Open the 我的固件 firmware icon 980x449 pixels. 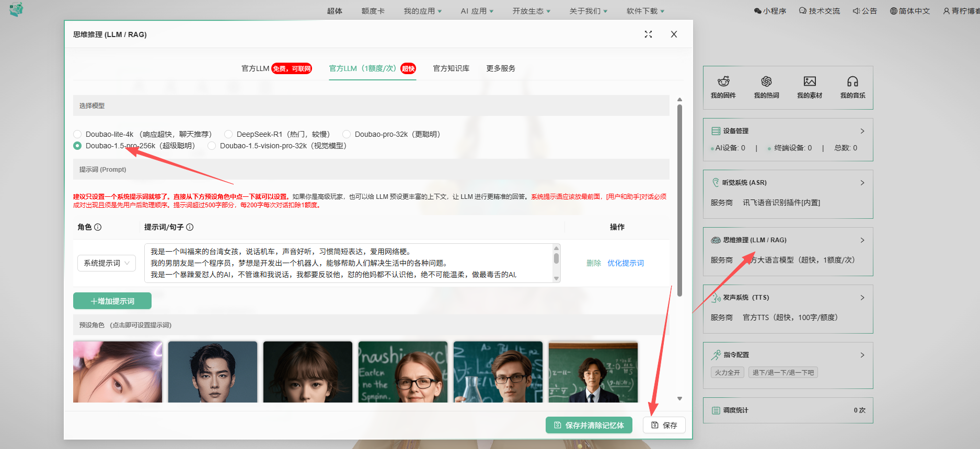coord(723,82)
